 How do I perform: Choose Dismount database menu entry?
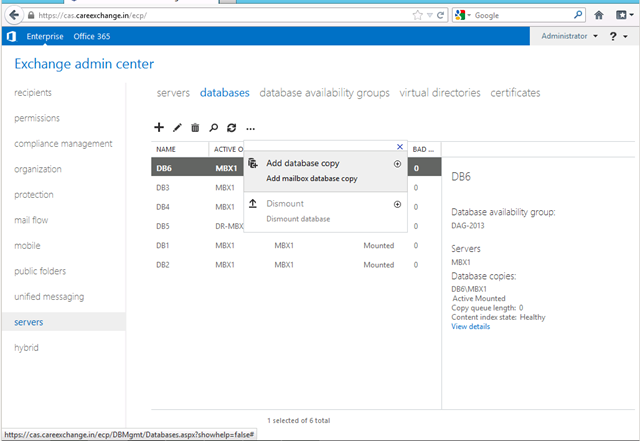click(x=325, y=211)
